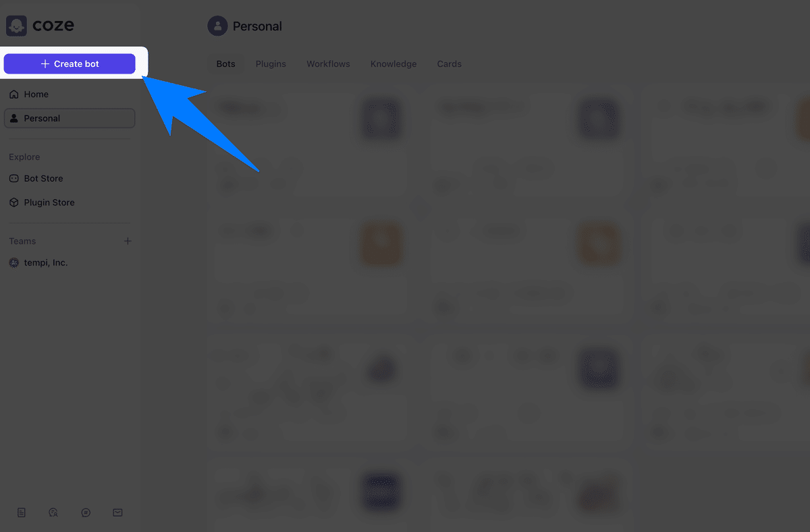Click the coze logo icon
Screen dimensions: 810x532
[x=16, y=26]
